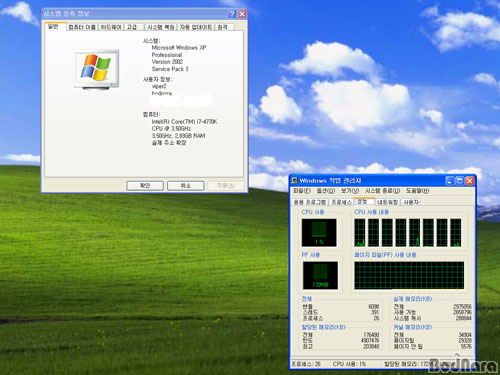Image resolution: width=500 pixels, height=375 pixels.
Task: Click the '프로세스: 26' status bar entry
Action: click(x=306, y=364)
